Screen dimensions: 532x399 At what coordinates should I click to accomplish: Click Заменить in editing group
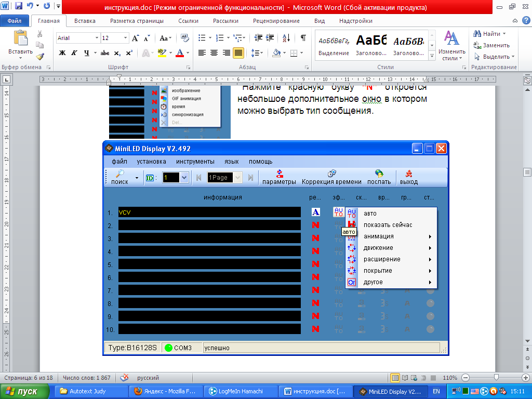tap(491, 45)
